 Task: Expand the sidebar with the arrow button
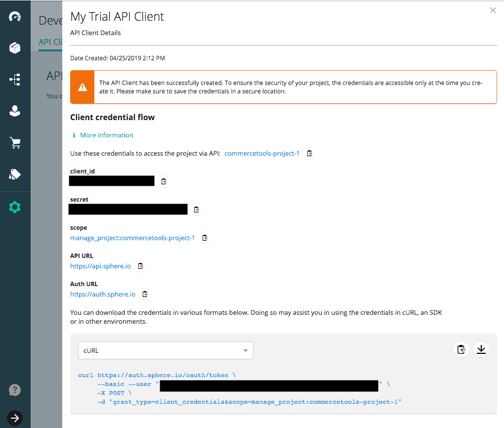click(x=15, y=418)
